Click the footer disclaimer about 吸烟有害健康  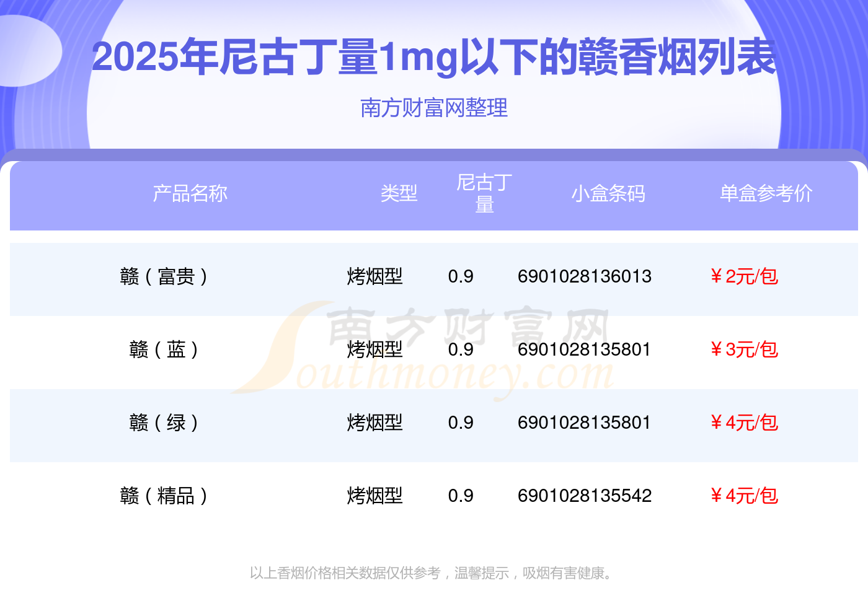432,573
